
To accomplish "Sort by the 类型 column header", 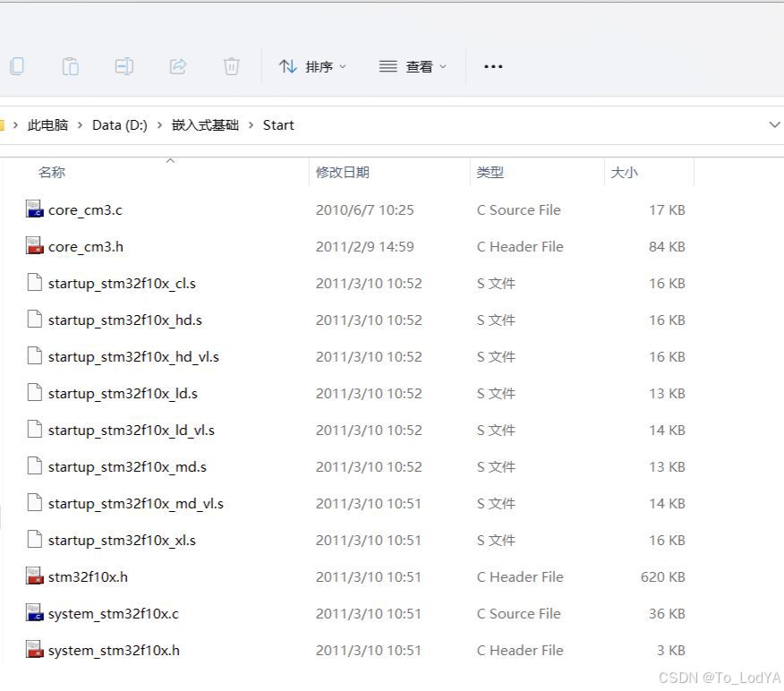I will [x=490, y=173].
